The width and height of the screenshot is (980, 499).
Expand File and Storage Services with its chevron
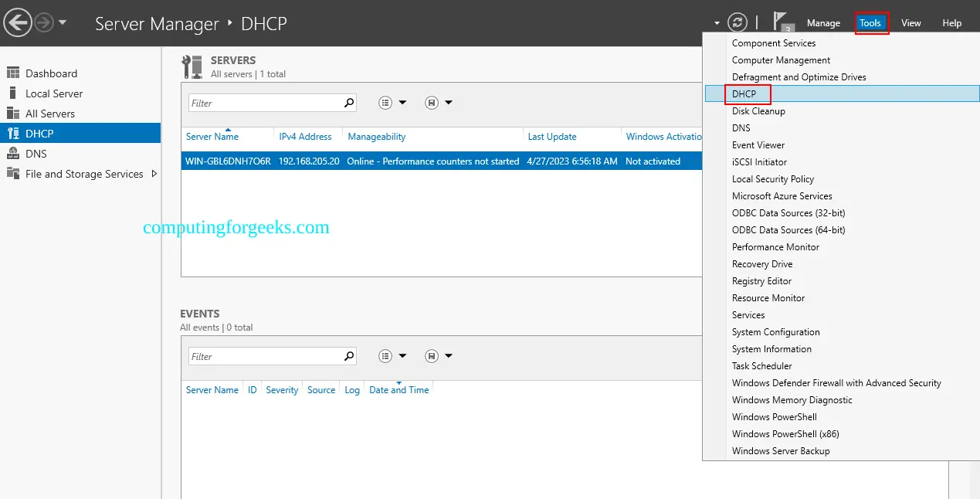pos(154,174)
